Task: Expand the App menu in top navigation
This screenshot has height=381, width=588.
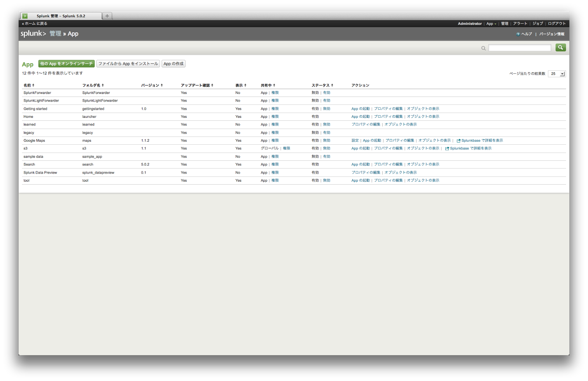Action: pos(491,23)
